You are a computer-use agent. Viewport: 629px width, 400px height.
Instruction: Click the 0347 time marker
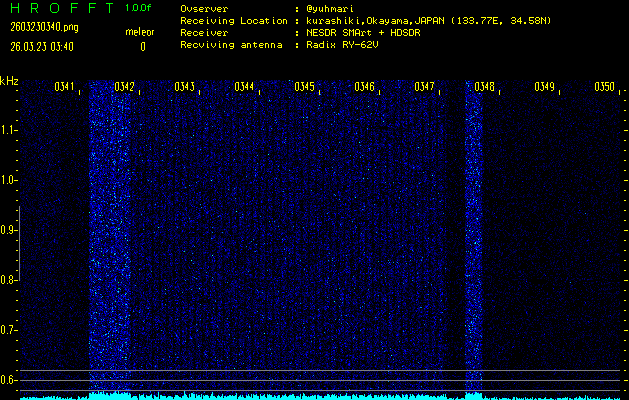[424, 87]
